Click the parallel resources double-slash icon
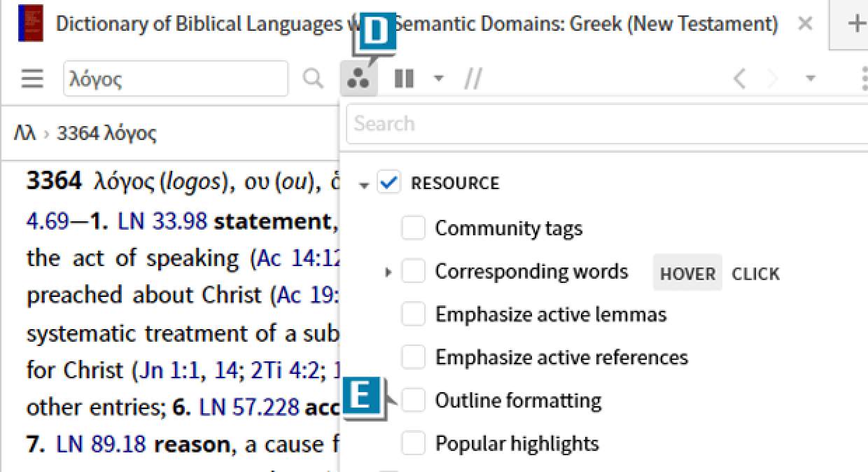This screenshot has height=472, width=868. [472, 79]
